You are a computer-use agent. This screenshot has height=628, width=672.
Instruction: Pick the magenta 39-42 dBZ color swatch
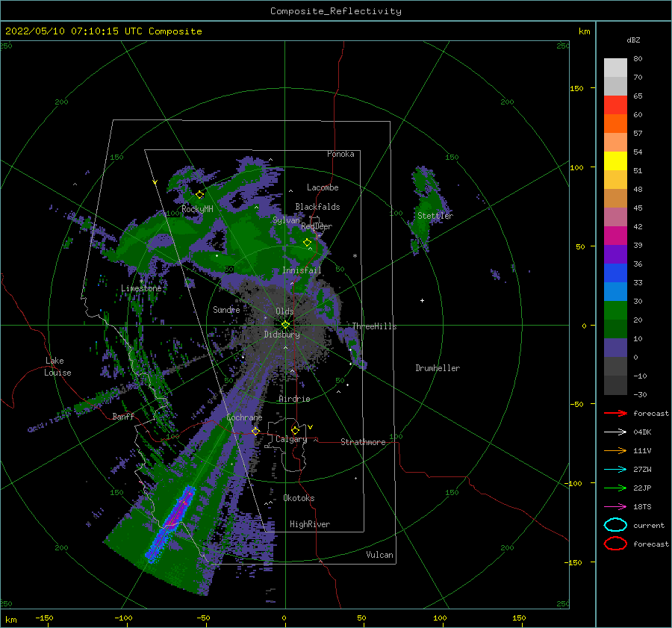tap(615, 235)
